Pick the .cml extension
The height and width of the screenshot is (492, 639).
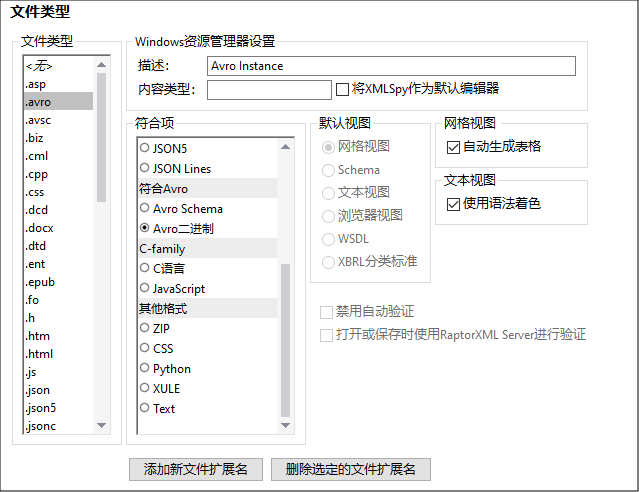point(58,156)
